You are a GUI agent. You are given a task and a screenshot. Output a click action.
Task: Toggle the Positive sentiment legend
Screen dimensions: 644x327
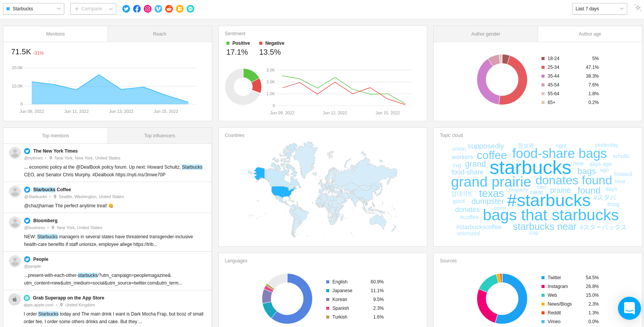(x=238, y=43)
